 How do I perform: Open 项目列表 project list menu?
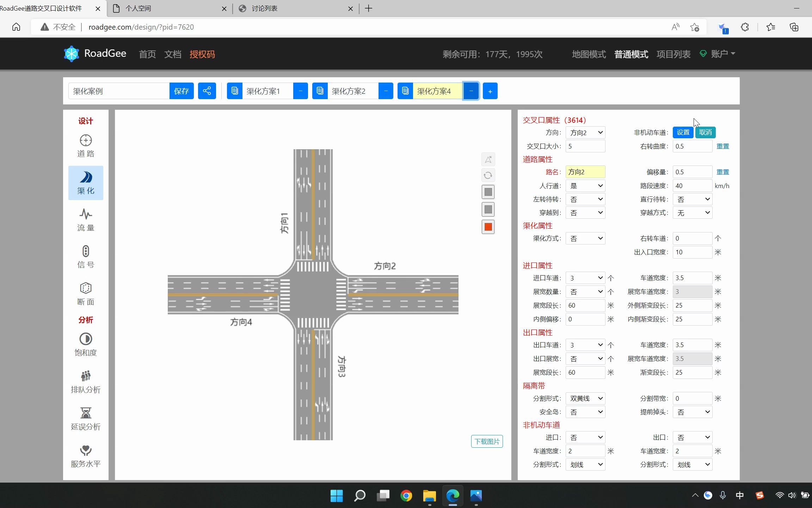[x=673, y=53]
